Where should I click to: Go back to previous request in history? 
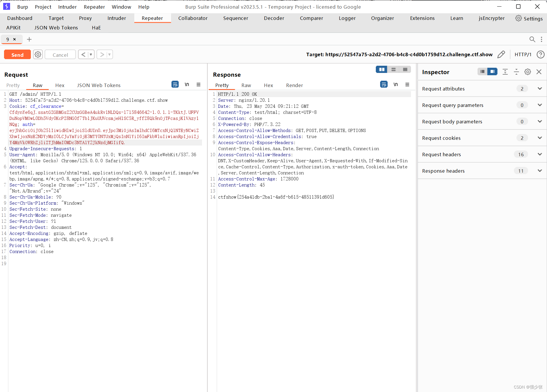pyautogui.click(x=83, y=54)
